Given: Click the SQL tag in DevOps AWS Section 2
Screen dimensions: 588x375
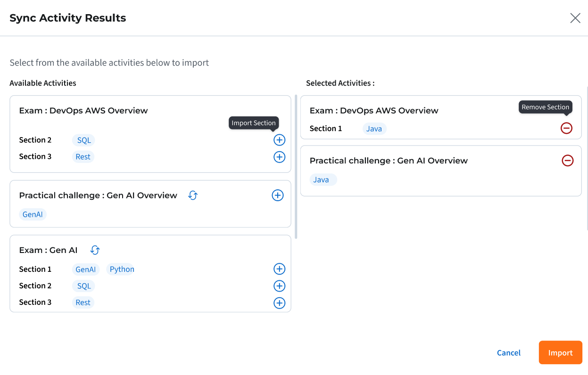Looking at the screenshot, I should click(84, 140).
